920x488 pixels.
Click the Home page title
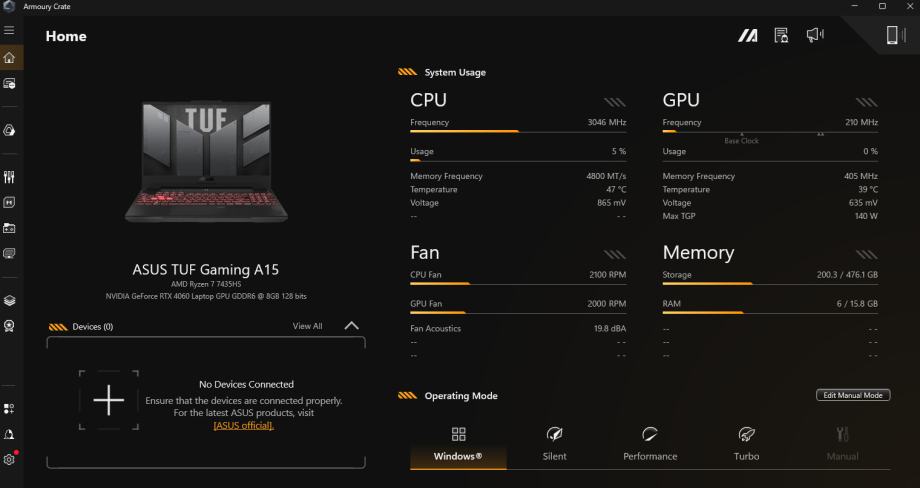pyautogui.click(x=66, y=36)
